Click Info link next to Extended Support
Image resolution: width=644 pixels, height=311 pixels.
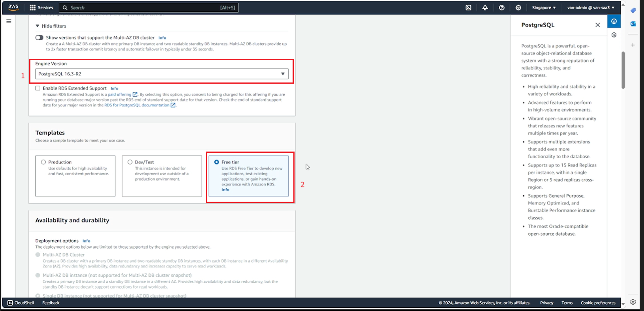point(115,88)
